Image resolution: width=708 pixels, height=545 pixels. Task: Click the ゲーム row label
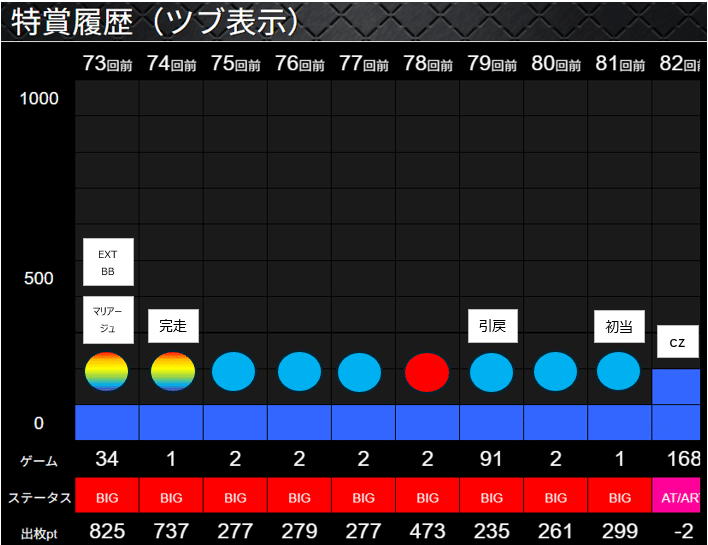39,461
